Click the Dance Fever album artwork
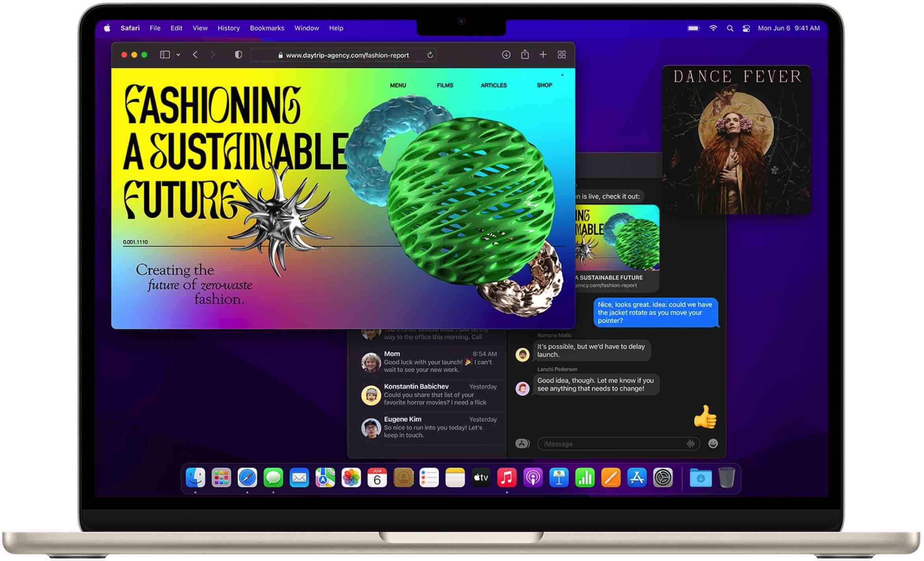924x561 pixels. 737,140
